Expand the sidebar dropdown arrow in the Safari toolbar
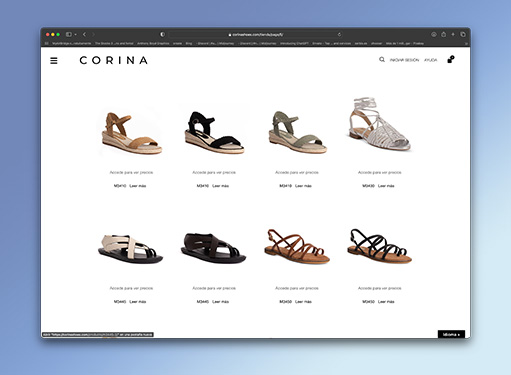 point(76,34)
